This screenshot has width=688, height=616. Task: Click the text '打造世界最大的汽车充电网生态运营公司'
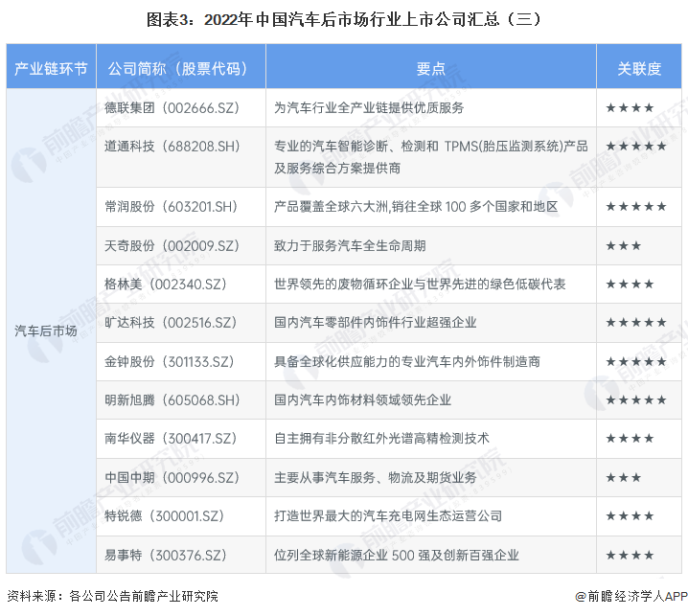tap(388, 516)
